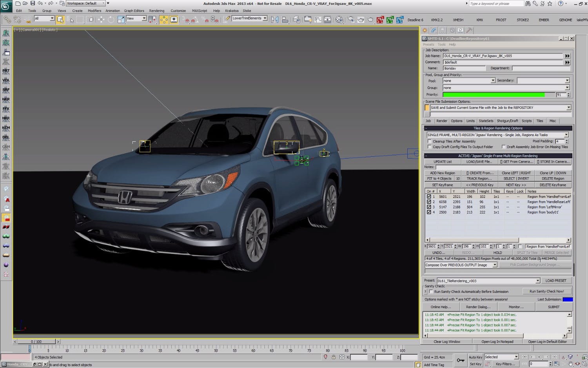Uncheck region 2 HandleRearLeft checkbox
Viewport: 588px width, 368px height.
pos(429,202)
